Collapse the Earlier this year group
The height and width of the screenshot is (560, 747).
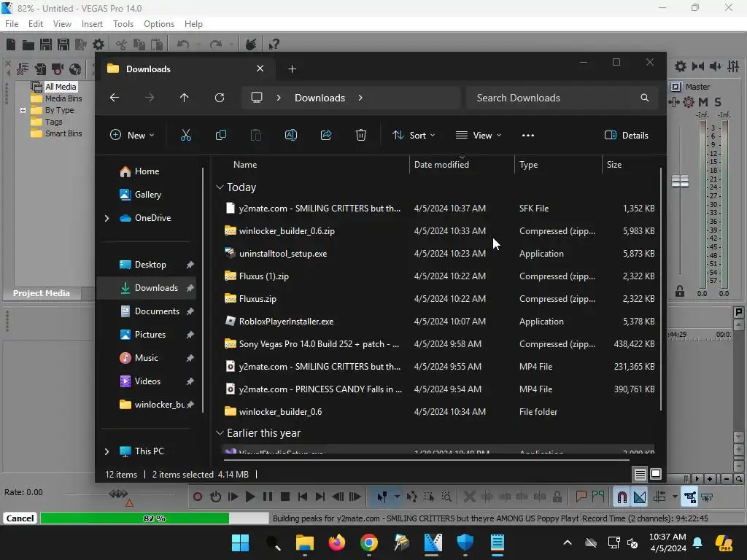pyautogui.click(x=220, y=433)
